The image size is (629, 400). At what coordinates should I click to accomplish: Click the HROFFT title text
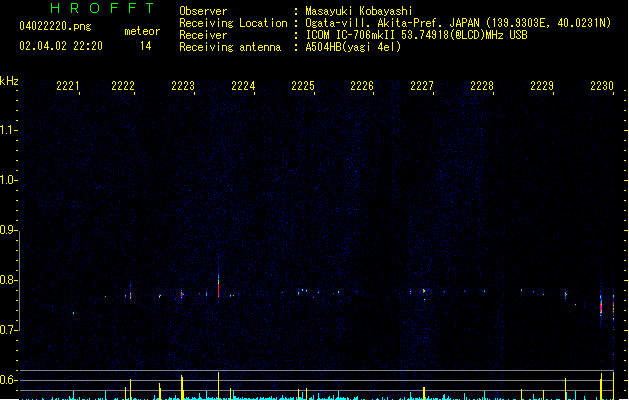click(102, 8)
